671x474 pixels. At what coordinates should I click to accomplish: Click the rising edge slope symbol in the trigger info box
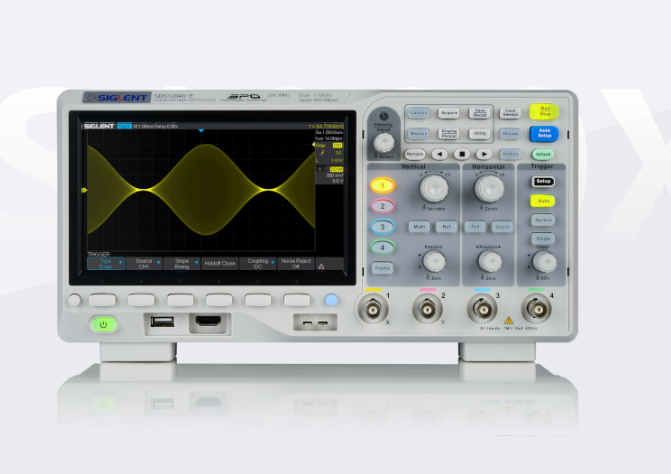click(322, 153)
